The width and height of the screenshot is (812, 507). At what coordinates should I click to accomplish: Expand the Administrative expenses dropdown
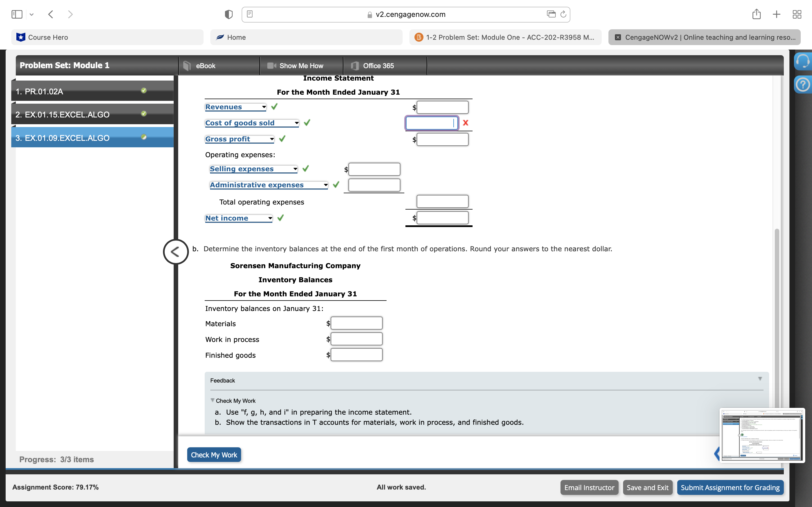268,185
